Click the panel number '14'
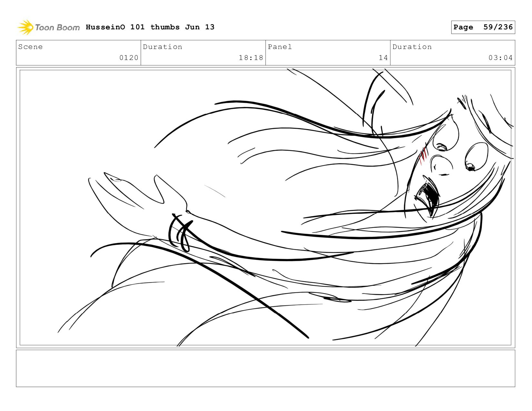 383,58
